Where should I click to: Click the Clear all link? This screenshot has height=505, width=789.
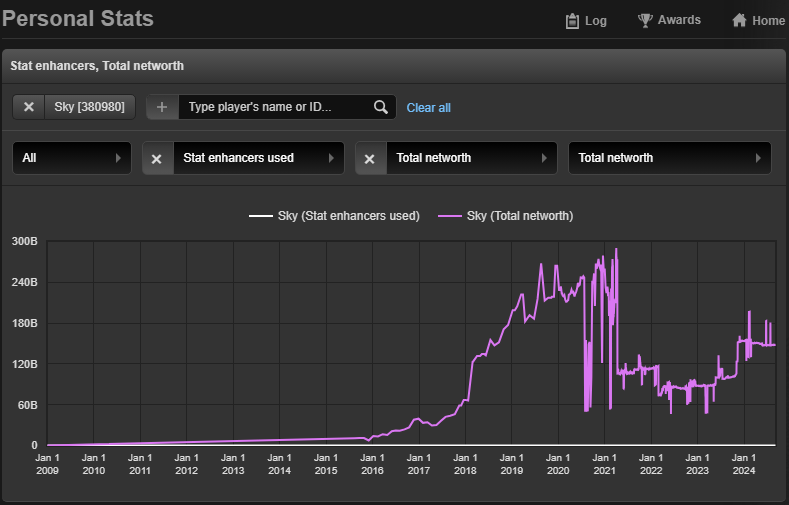pos(428,108)
